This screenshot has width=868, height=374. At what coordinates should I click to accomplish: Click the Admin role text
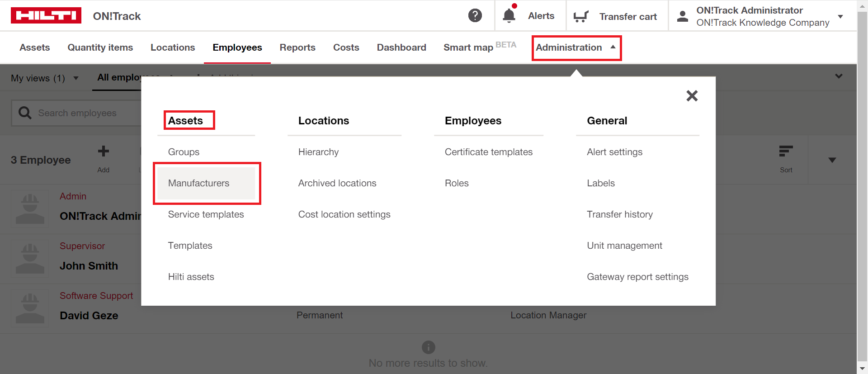pos(73,196)
